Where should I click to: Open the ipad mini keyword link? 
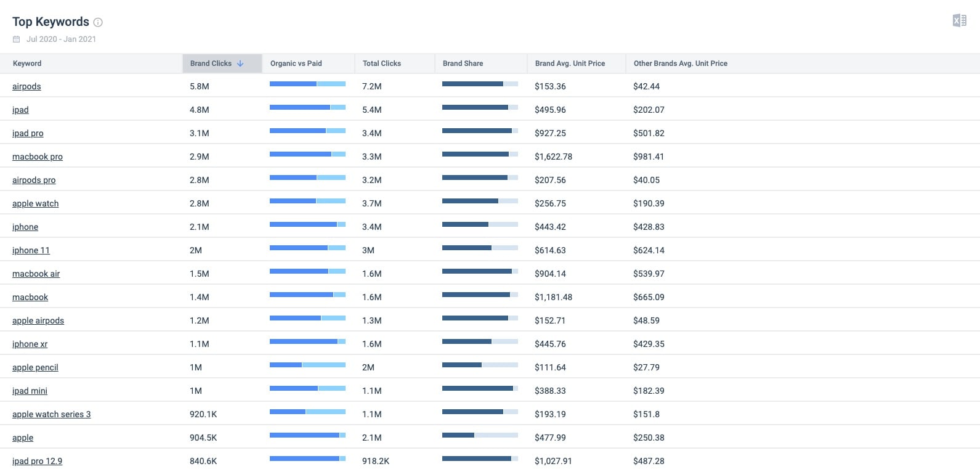click(x=30, y=391)
